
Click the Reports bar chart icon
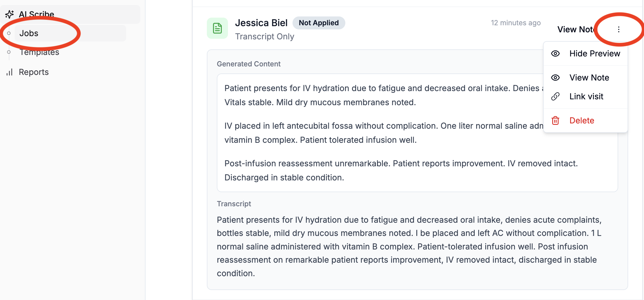tap(10, 72)
